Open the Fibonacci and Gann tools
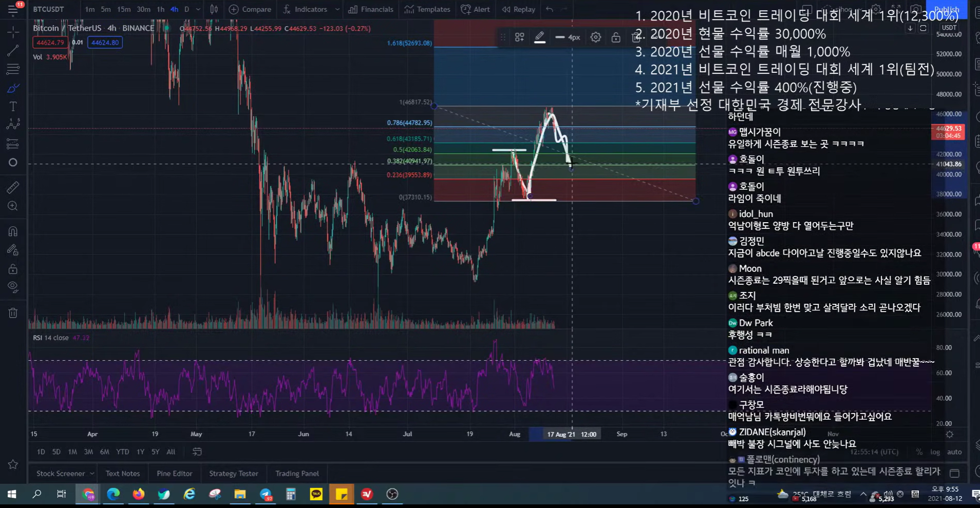This screenshot has height=508, width=980. pyautogui.click(x=13, y=69)
